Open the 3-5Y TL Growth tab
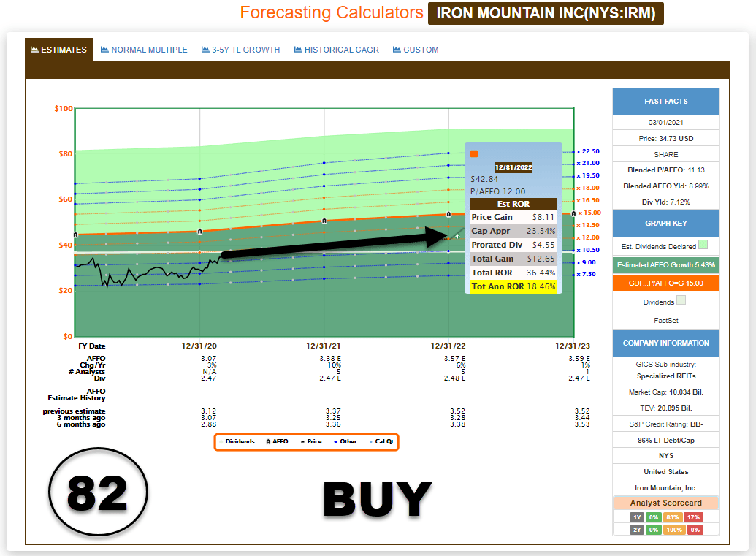 [x=240, y=50]
